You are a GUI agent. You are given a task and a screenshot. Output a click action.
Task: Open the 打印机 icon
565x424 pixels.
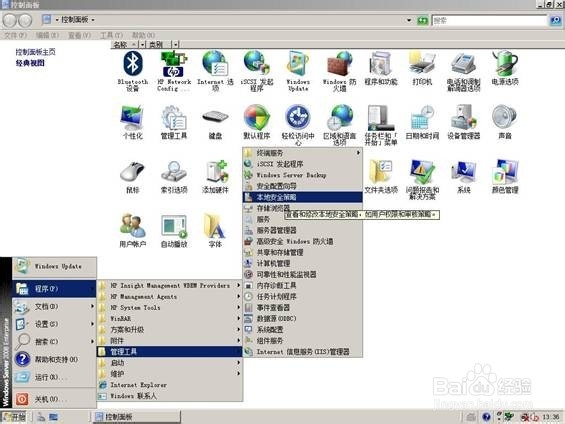coord(422,68)
